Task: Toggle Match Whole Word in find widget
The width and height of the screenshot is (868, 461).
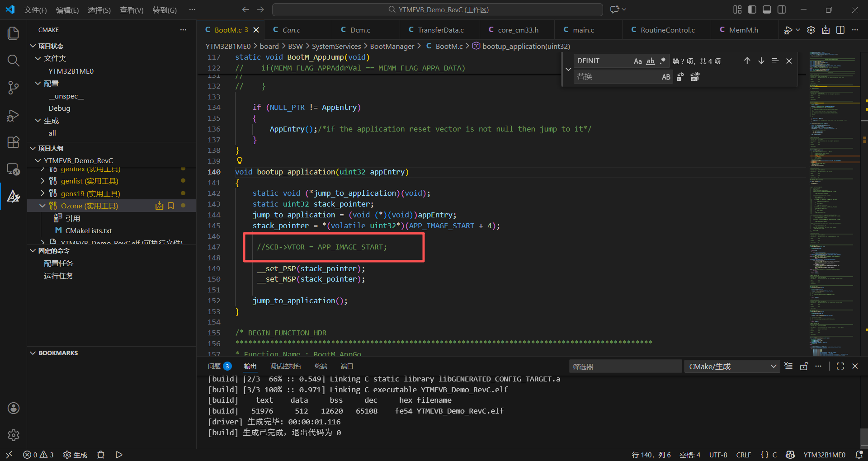Action: 650,61
